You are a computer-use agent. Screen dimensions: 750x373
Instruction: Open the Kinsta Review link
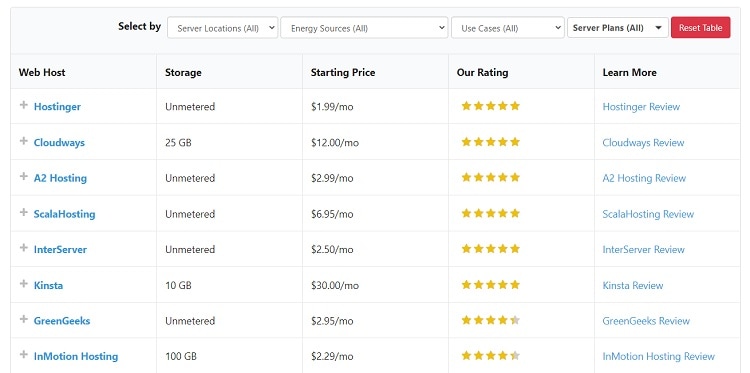(x=633, y=285)
